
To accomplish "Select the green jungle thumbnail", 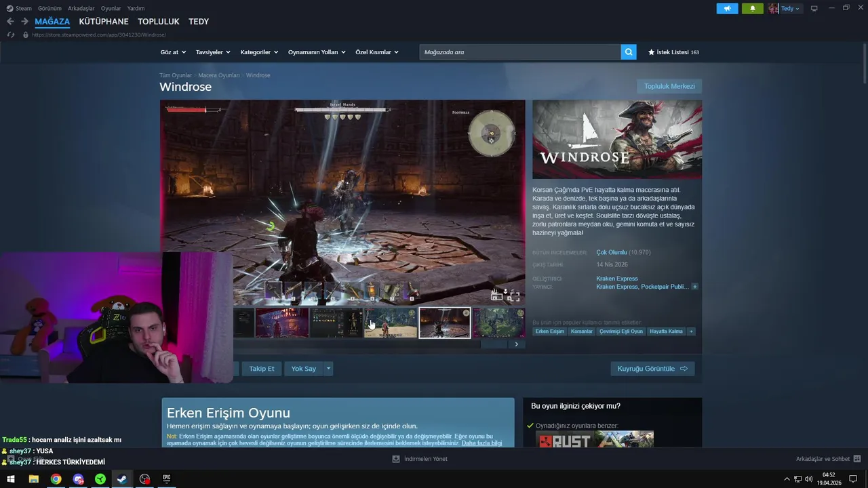I will [499, 323].
